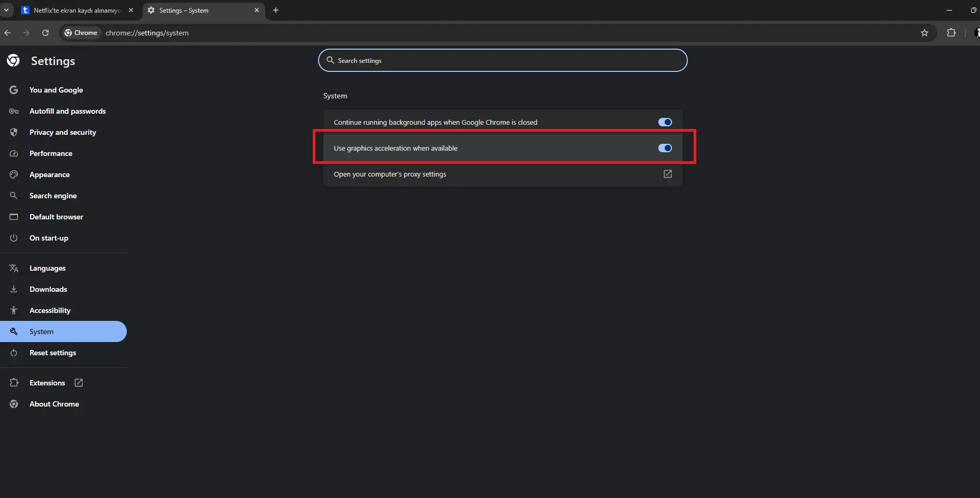The image size is (980, 498).
Task: Open computer's proxy settings external link icon
Action: pyautogui.click(x=668, y=174)
